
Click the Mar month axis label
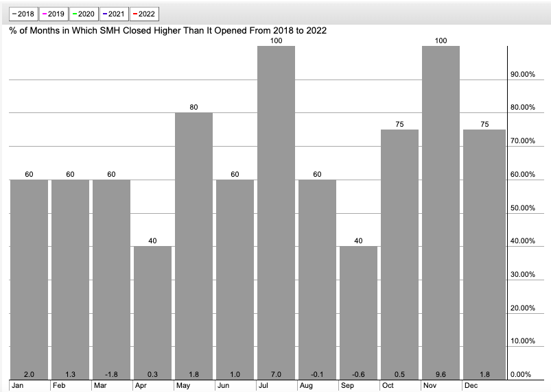point(100,385)
